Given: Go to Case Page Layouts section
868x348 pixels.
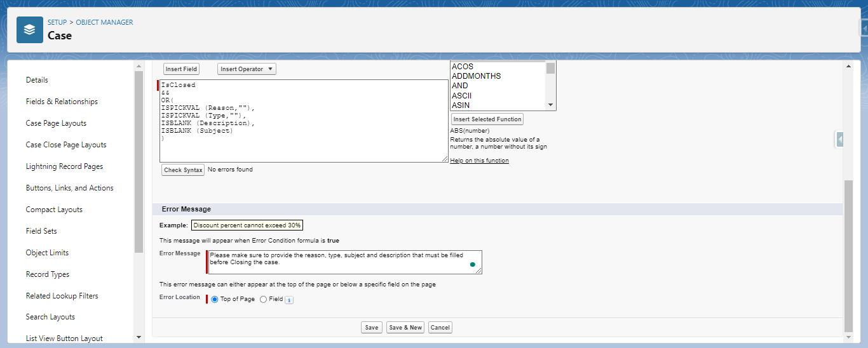Looking at the screenshot, I should pyautogui.click(x=56, y=123).
